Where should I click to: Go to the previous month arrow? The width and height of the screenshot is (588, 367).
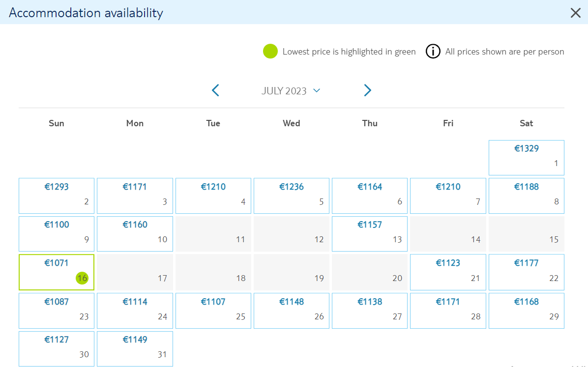point(215,90)
